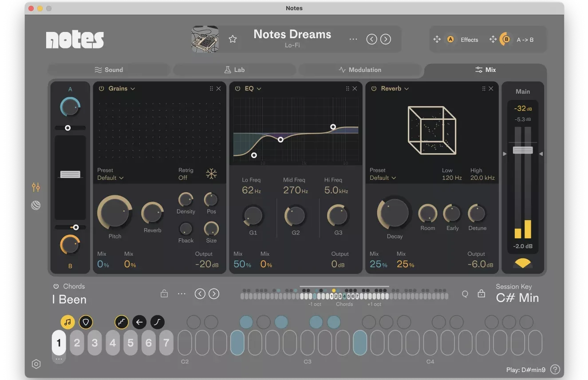
Task: Select the yellow note performance mode icon
Action: pos(68,322)
